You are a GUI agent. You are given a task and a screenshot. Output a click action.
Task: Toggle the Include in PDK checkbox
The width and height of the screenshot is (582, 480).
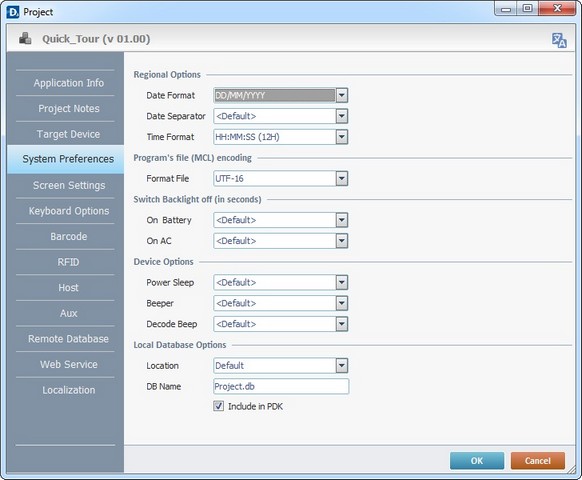point(219,406)
